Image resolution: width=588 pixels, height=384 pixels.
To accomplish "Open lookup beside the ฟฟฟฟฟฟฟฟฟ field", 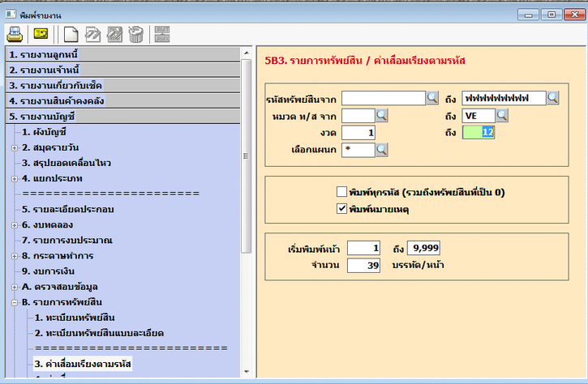I will 552,98.
